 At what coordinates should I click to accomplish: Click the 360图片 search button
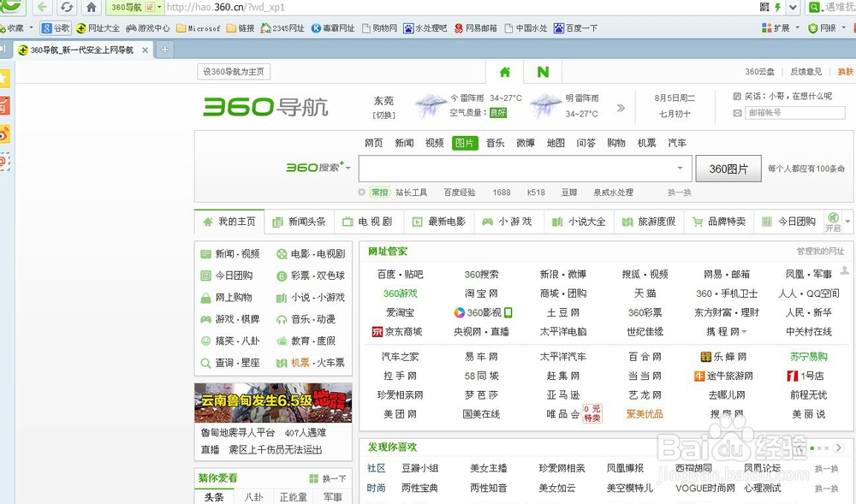click(x=728, y=169)
